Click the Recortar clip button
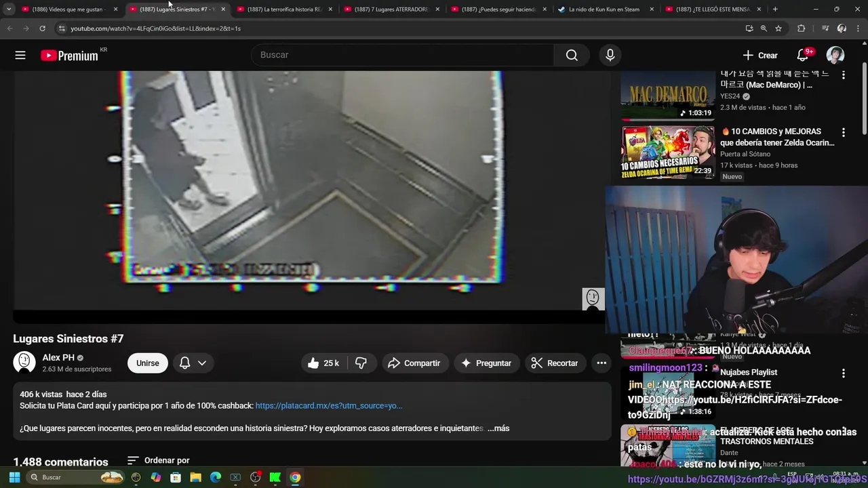 click(x=555, y=363)
